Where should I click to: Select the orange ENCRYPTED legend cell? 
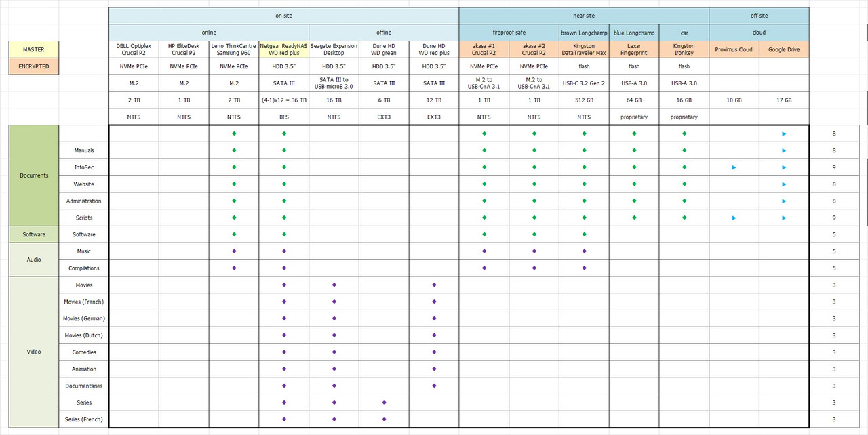tap(34, 66)
